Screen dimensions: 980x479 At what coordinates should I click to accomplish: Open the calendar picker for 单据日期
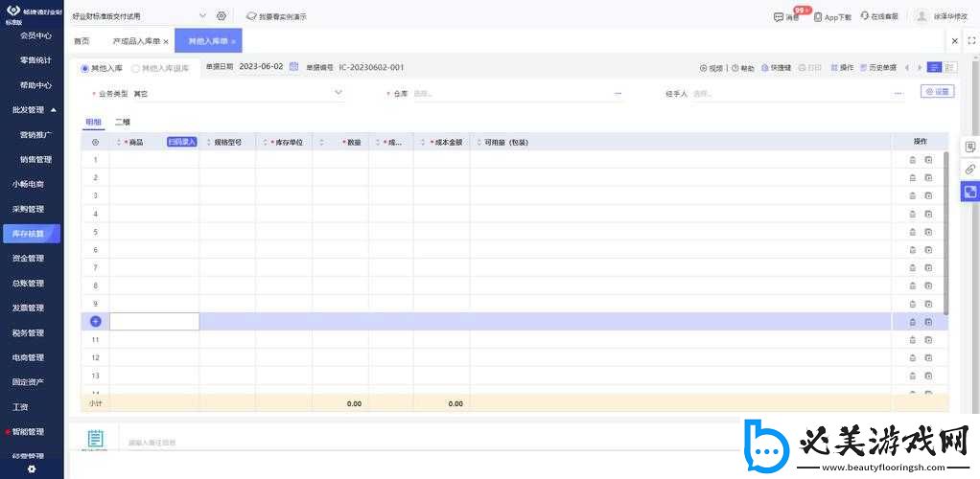tap(293, 67)
